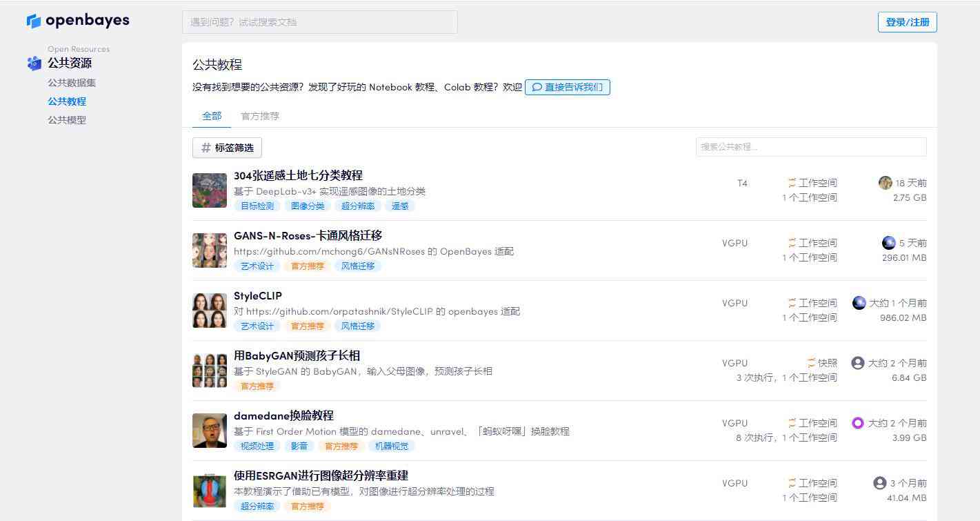Open 公共数据集 in sidebar
Image resolution: width=980 pixels, height=521 pixels.
pyautogui.click(x=72, y=83)
